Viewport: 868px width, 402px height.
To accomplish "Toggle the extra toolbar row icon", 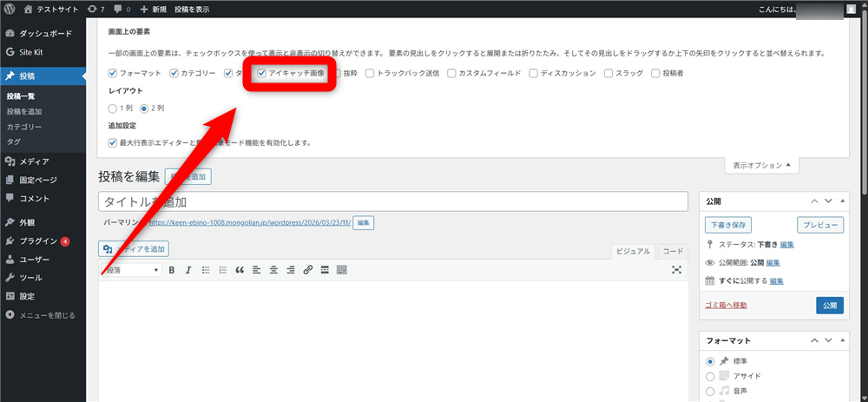I will click(x=341, y=270).
